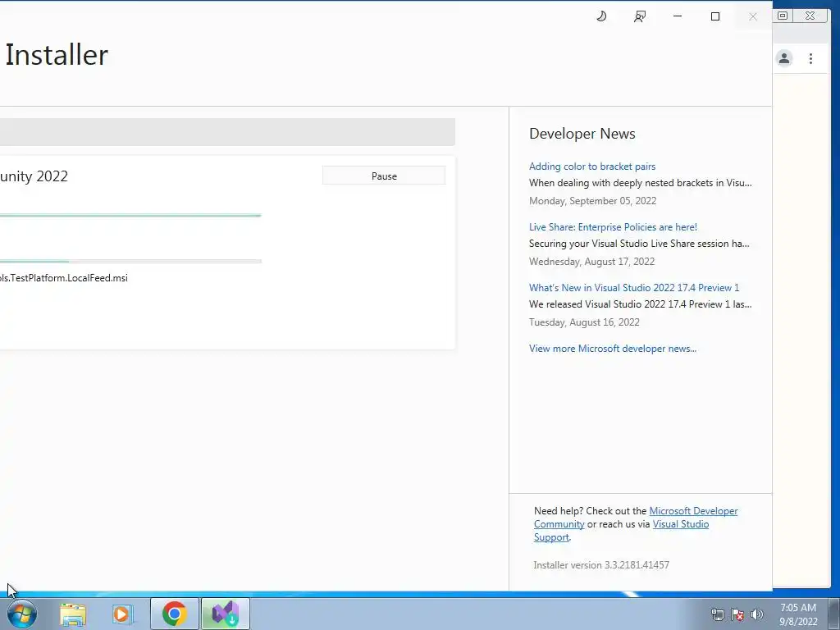This screenshot has width=840, height=630.
Task: Open 'Adding color to bracket pairs' article
Action: (x=592, y=166)
